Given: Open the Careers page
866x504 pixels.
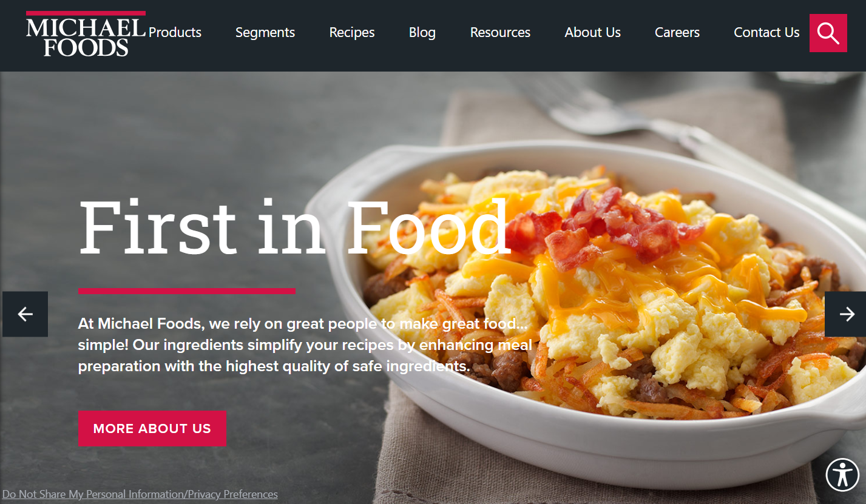Looking at the screenshot, I should click(x=677, y=33).
